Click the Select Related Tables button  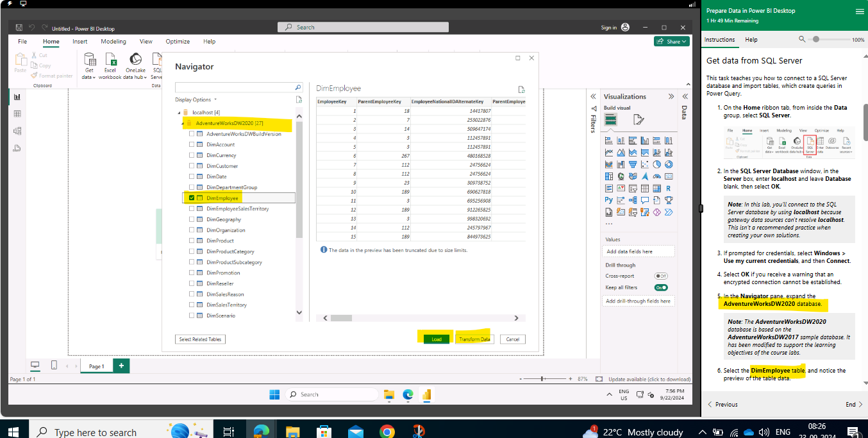click(201, 339)
